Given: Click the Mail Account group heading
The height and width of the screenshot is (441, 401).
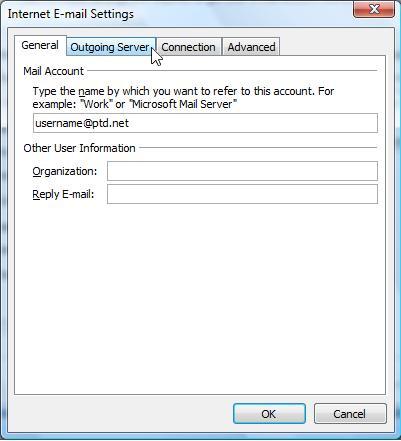Looking at the screenshot, I should [x=54, y=71].
